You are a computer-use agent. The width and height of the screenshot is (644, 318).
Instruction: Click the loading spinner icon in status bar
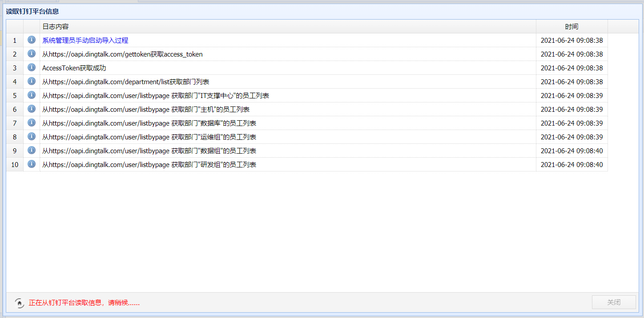20,303
